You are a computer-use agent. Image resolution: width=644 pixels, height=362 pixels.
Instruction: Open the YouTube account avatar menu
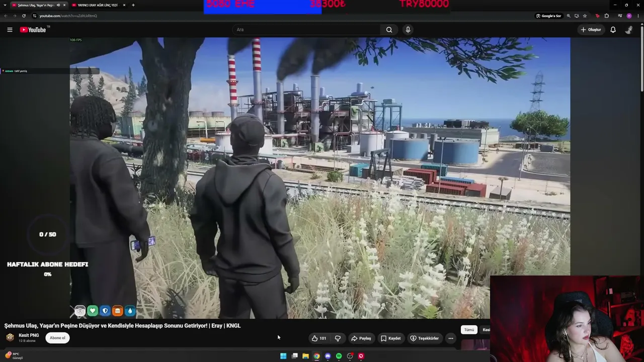pyautogui.click(x=629, y=30)
